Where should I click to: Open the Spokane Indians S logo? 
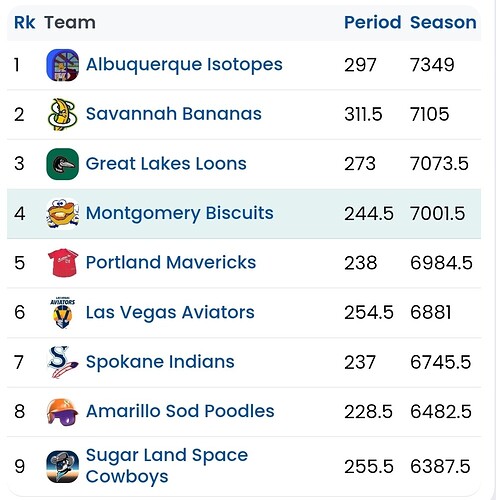click(x=62, y=362)
